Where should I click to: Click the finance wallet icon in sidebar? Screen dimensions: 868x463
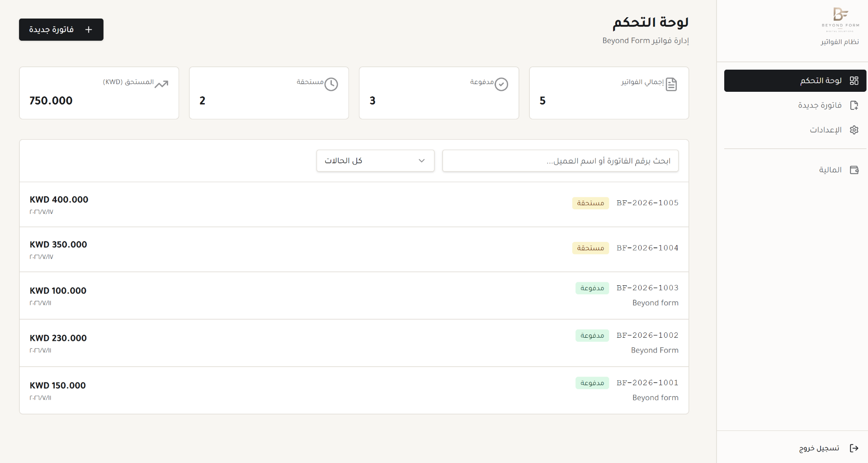(x=854, y=170)
